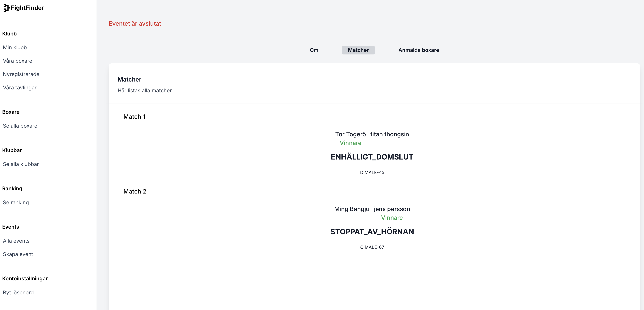Click the Eventet är avslutat notice

click(135, 24)
